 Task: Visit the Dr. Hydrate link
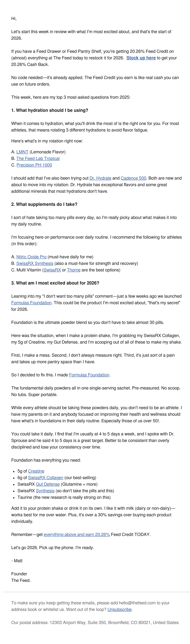[100, 178]
